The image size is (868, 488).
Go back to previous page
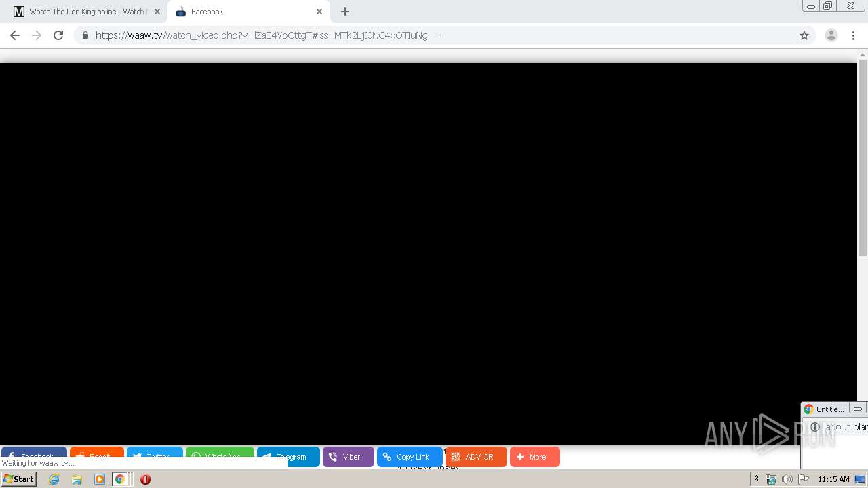click(15, 35)
